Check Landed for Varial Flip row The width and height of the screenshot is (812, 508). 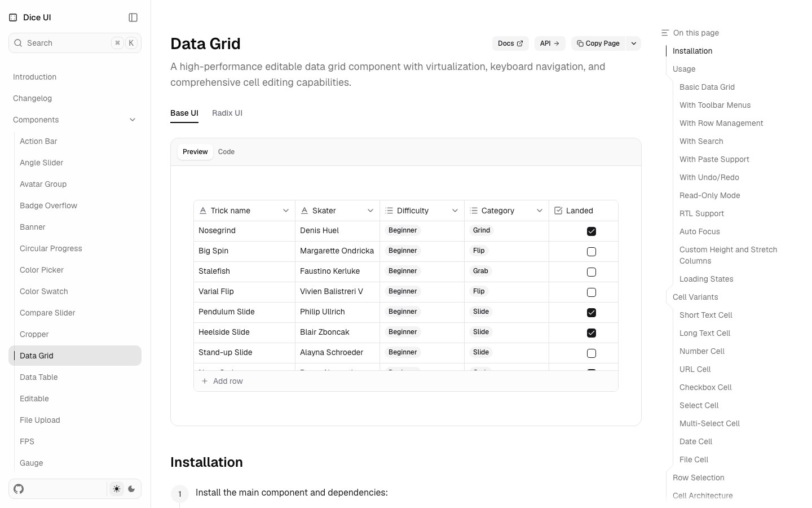point(592,292)
